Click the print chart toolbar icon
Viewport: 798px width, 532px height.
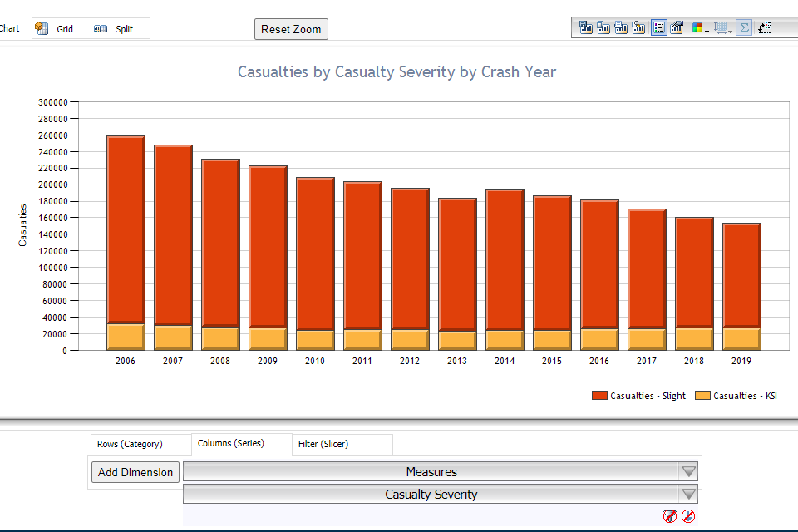coord(621,27)
